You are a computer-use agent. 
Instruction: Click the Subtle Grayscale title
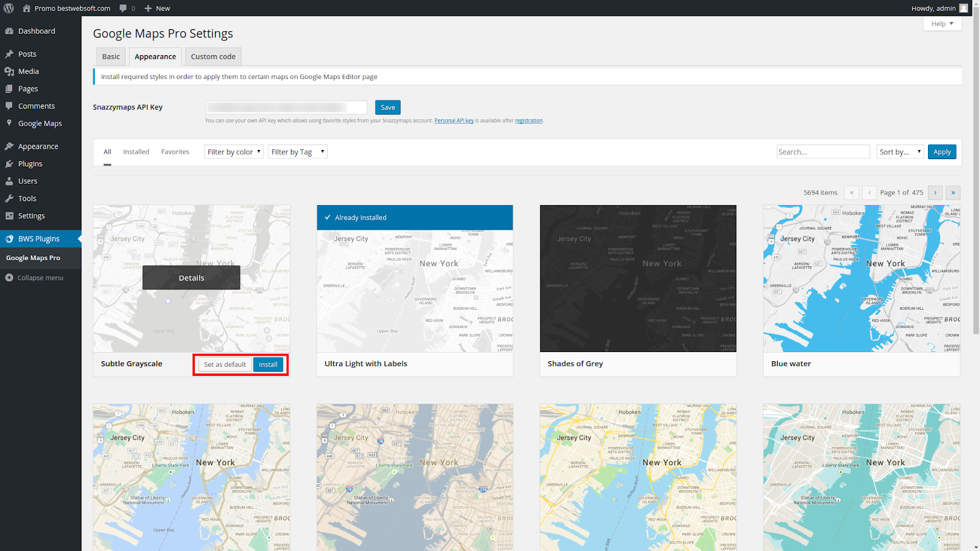coord(132,364)
